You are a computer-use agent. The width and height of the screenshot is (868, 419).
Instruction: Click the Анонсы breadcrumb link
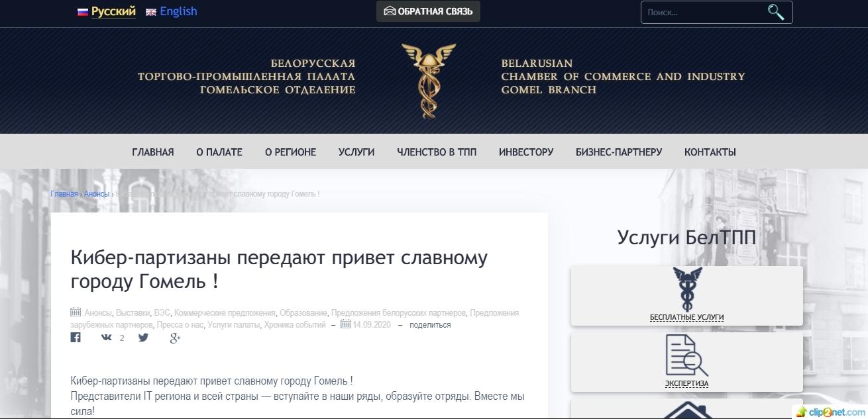[x=96, y=194]
